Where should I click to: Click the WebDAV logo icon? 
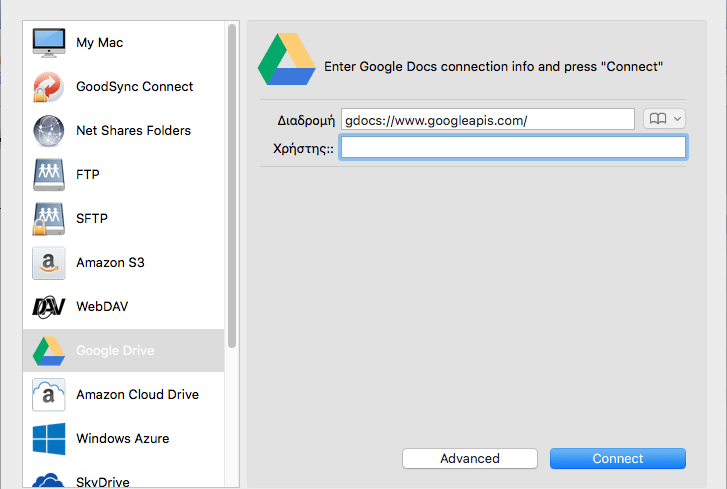(49, 307)
